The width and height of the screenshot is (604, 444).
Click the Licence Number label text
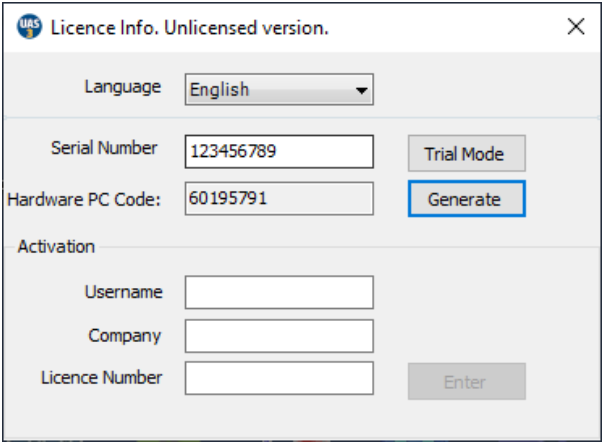pos(102,378)
